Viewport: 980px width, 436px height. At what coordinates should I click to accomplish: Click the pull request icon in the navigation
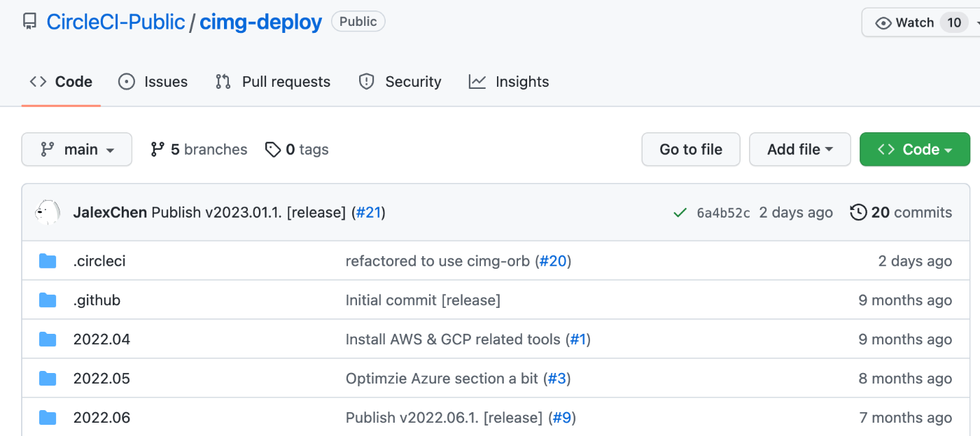pyautogui.click(x=222, y=81)
